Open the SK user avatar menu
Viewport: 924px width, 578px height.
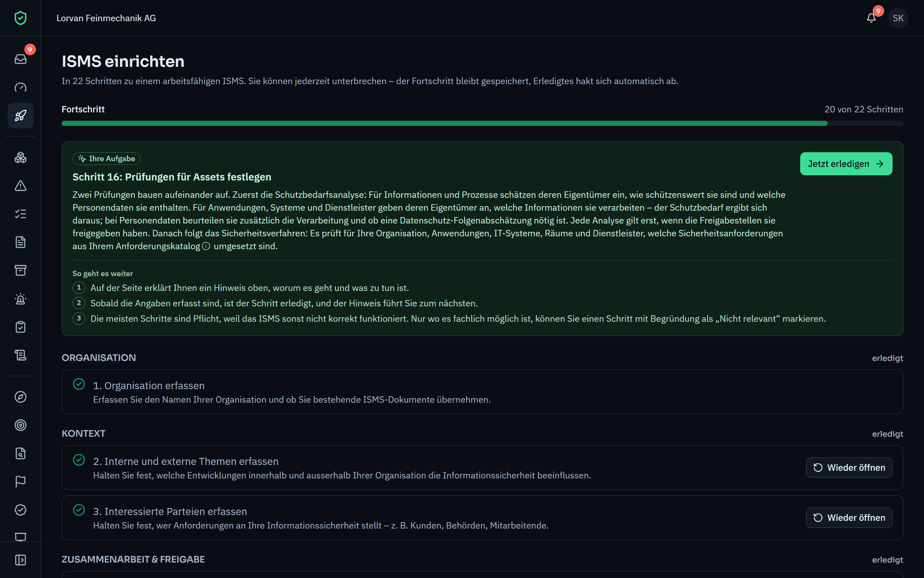(898, 18)
